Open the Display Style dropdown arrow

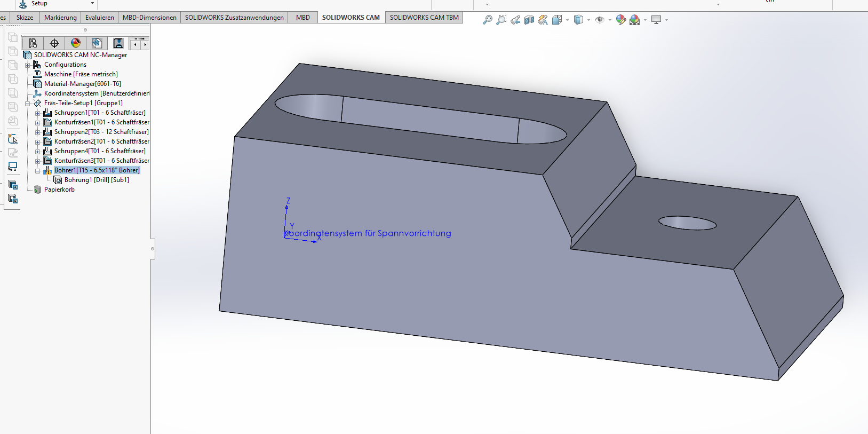[588, 20]
